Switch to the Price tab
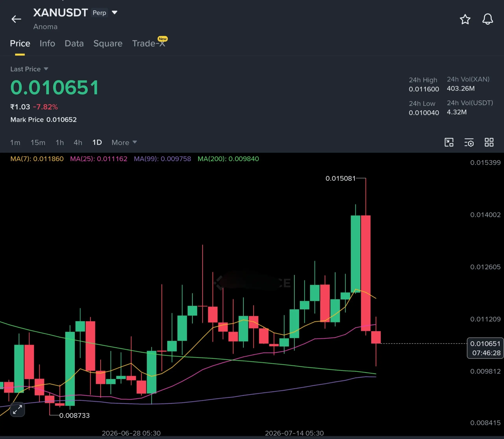This screenshot has height=439, width=504. click(20, 44)
